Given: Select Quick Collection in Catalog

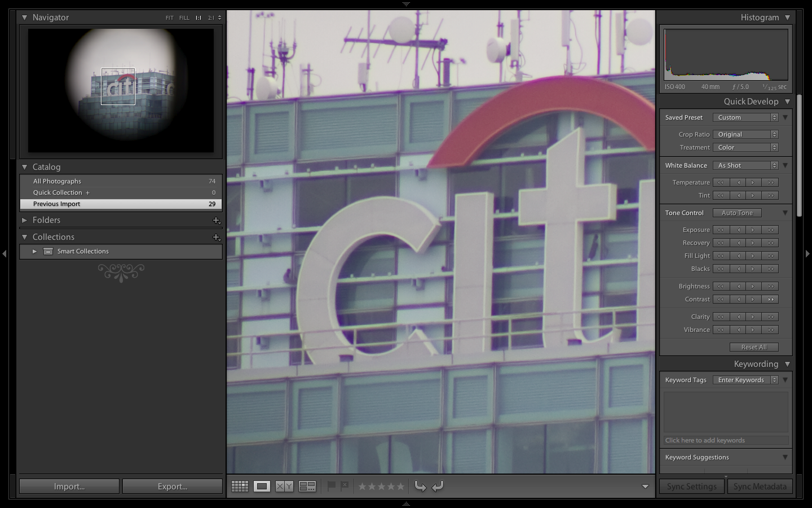Looking at the screenshot, I should coord(121,192).
